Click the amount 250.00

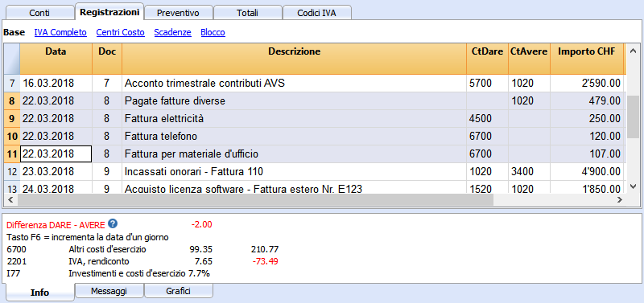coord(587,118)
